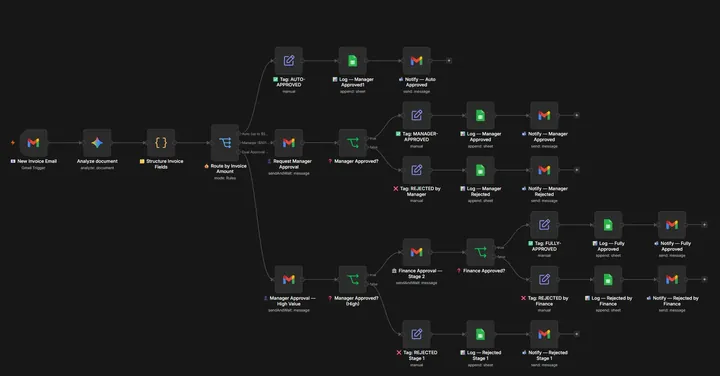
Task: Open the Tag: REJECTED Stage 1 node
Action: [x=416, y=334]
